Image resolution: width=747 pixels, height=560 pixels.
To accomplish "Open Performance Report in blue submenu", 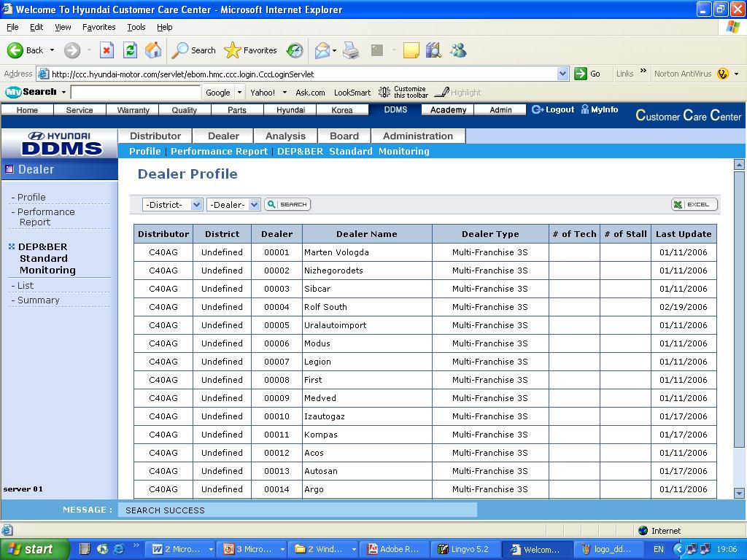I will tap(219, 152).
